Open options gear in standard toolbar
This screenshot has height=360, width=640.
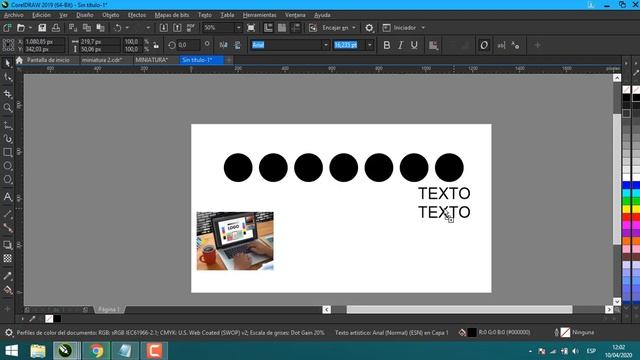coord(369,28)
